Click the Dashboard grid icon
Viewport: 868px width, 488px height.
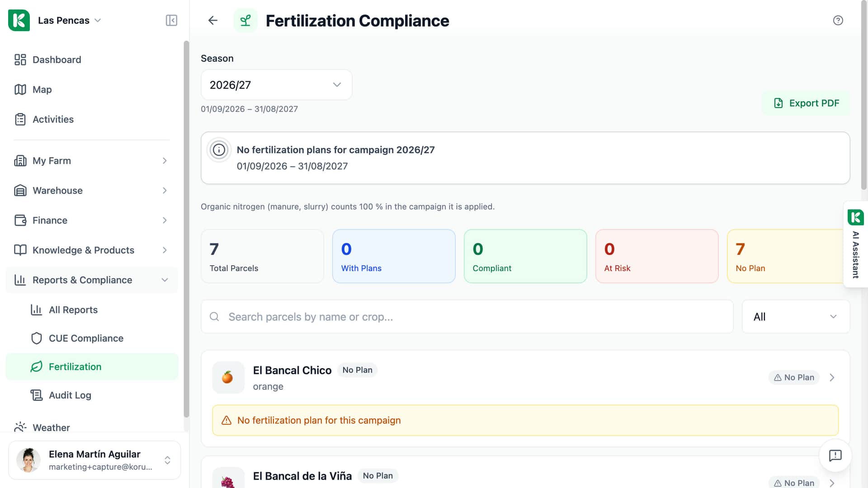point(20,60)
